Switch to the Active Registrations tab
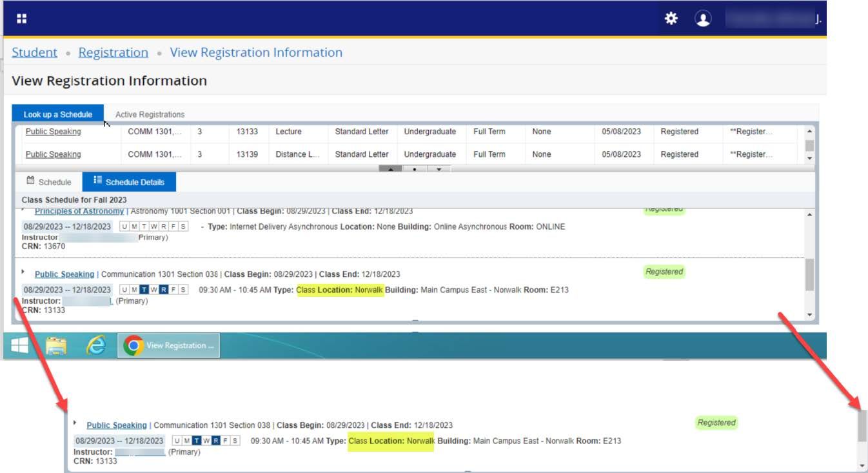Image resolution: width=868 pixels, height=473 pixels. pos(150,114)
